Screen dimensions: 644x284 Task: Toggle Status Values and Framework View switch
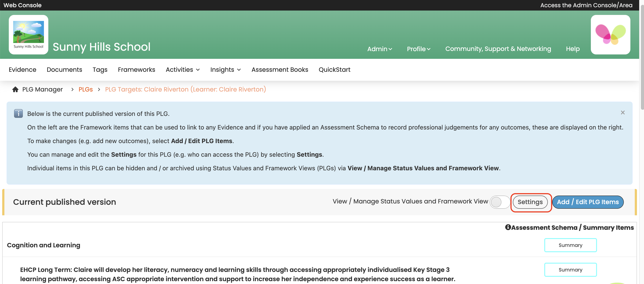pos(499,202)
